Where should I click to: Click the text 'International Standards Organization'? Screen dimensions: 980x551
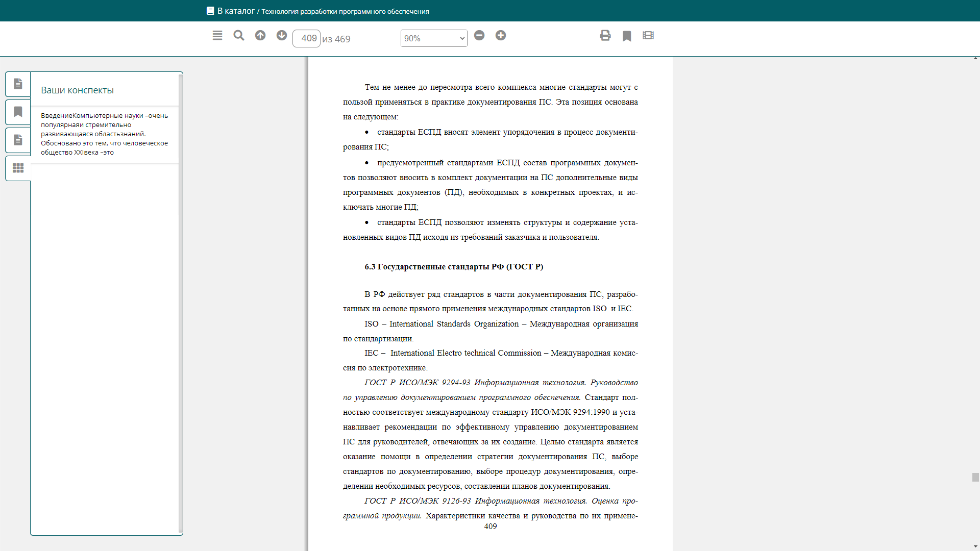coord(454,324)
